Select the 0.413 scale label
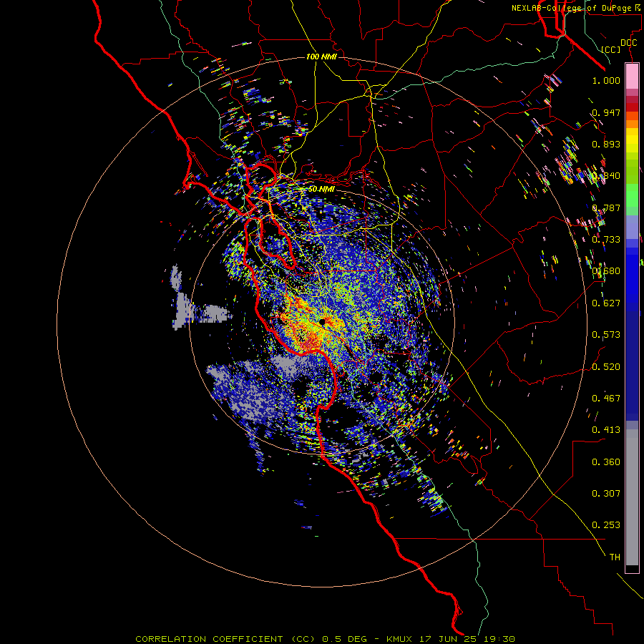 606,430
